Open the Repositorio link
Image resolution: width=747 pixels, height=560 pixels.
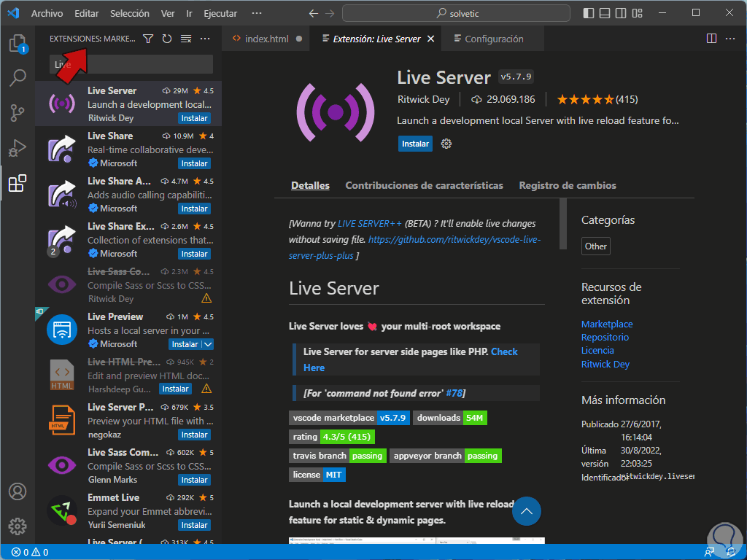(x=605, y=337)
